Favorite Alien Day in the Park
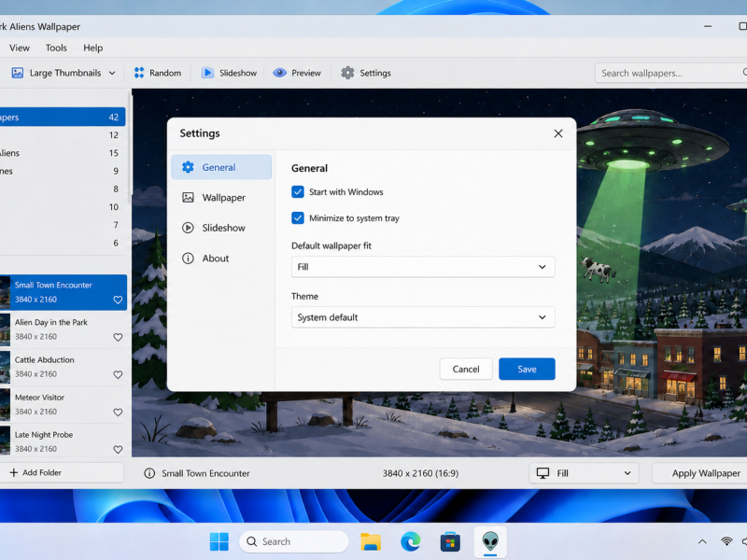Viewport: 747px width, 560px height. [119, 337]
